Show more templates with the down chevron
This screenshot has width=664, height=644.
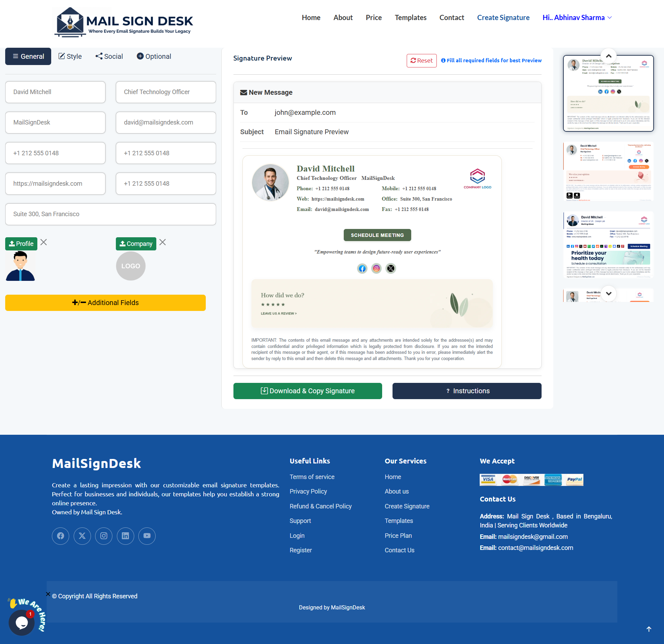[609, 294]
